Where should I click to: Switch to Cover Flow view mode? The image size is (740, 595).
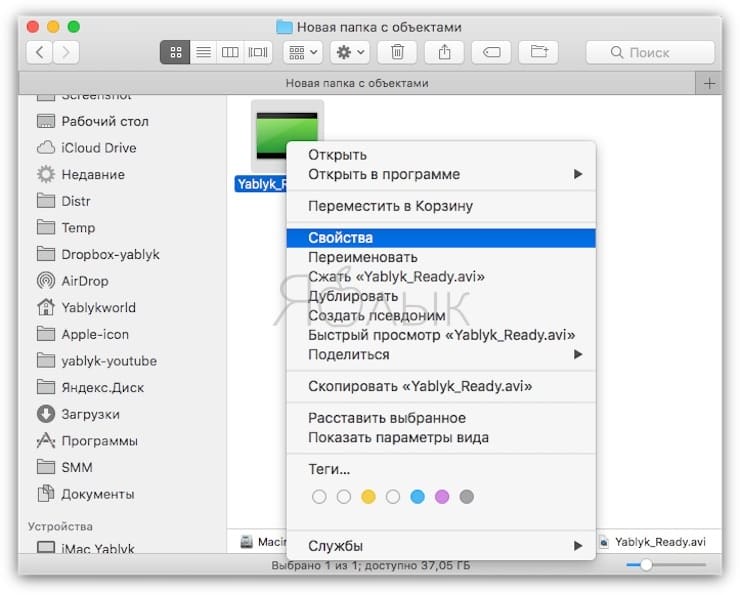258,52
